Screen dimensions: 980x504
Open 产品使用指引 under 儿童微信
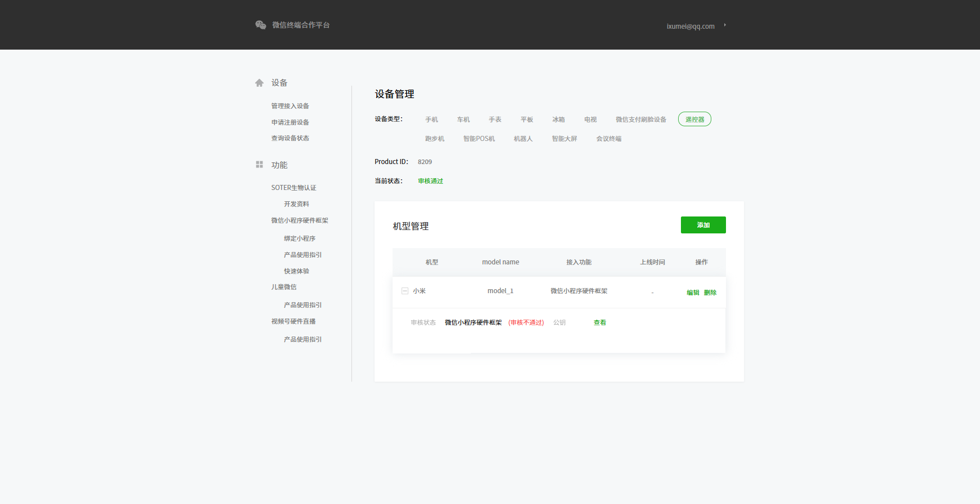point(303,305)
